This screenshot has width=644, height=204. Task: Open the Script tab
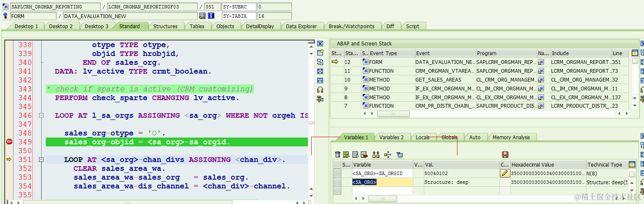click(x=413, y=26)
